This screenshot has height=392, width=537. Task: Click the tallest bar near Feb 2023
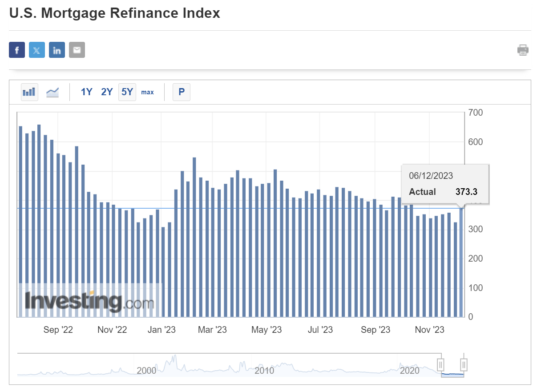194,236
